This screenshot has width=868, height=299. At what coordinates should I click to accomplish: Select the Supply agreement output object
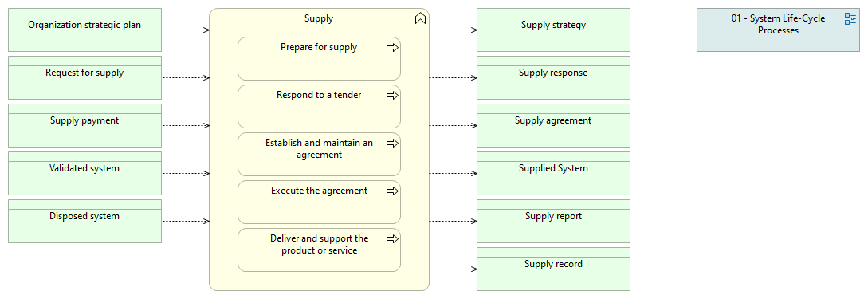[554, 126]
